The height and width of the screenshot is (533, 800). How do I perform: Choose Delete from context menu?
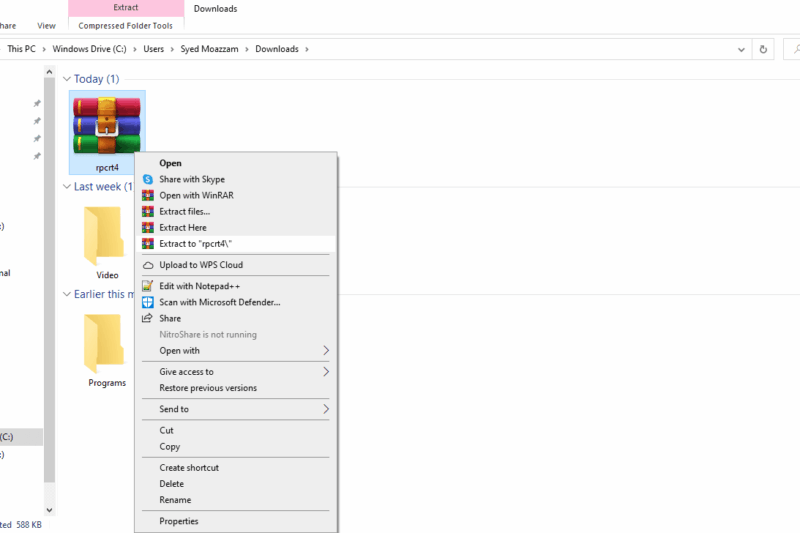[x=236, y=484]
